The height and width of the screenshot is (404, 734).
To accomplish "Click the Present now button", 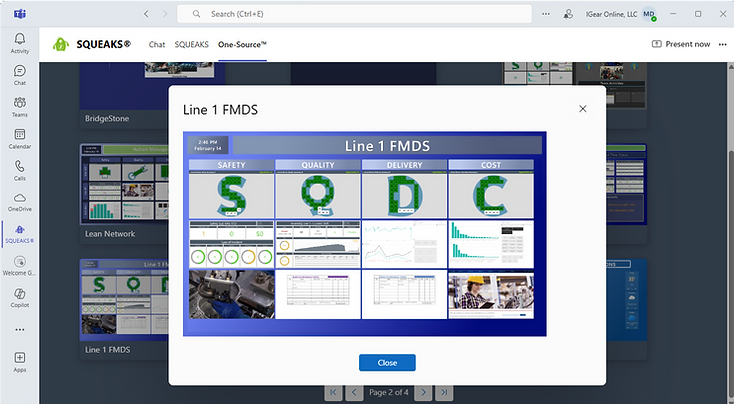I will 681,44.
